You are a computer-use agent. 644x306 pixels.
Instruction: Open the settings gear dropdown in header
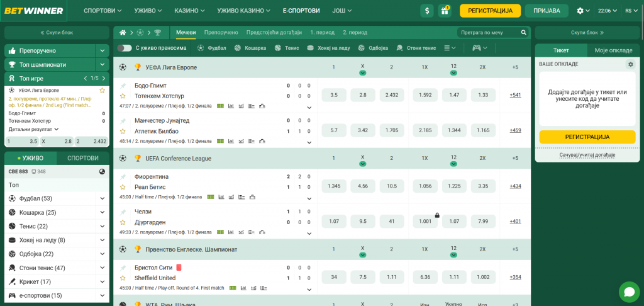(583, 11)
